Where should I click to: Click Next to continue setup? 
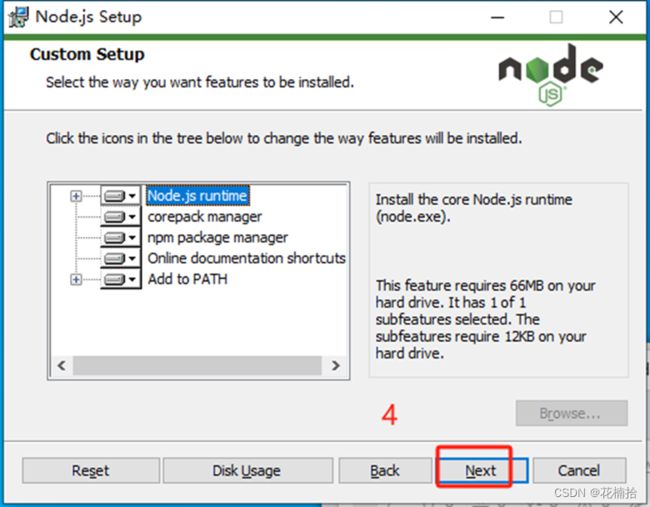click(483, 471)
